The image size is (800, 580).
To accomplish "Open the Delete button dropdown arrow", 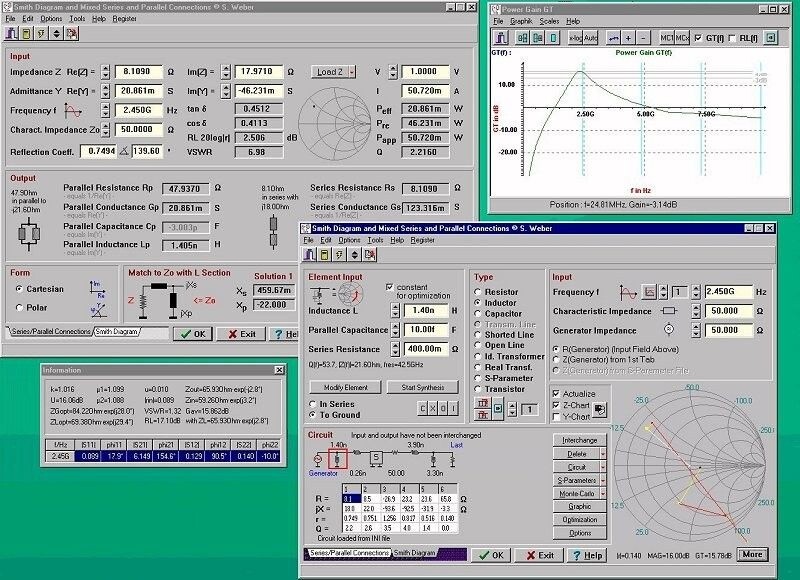I will [603, 454].
